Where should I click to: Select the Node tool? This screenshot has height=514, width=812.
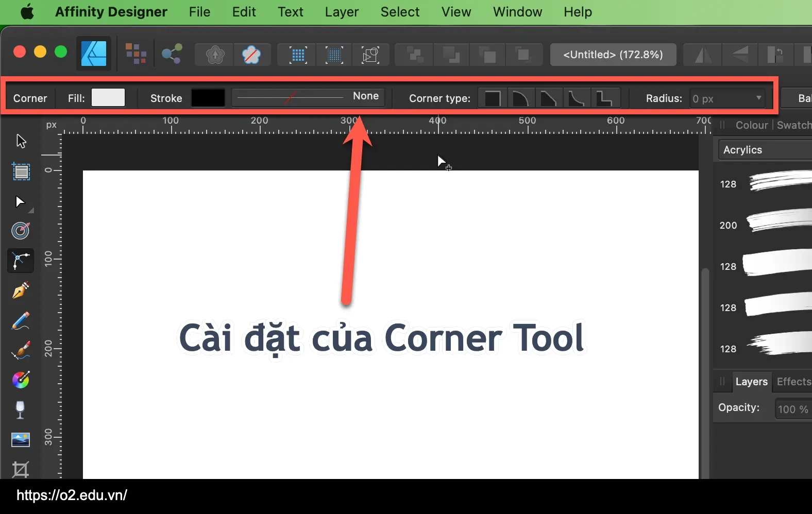tap(21, 201)
